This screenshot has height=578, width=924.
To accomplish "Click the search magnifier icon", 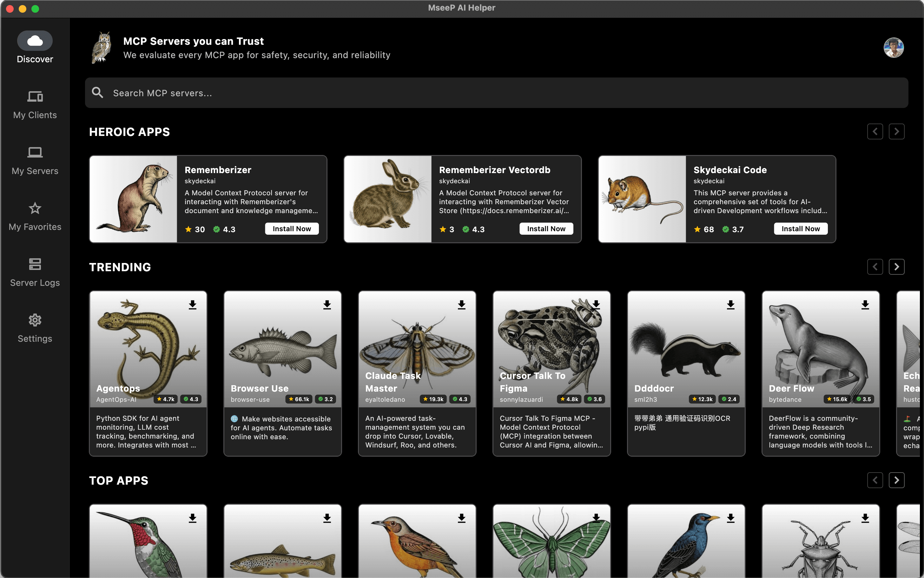I will 97,92.
